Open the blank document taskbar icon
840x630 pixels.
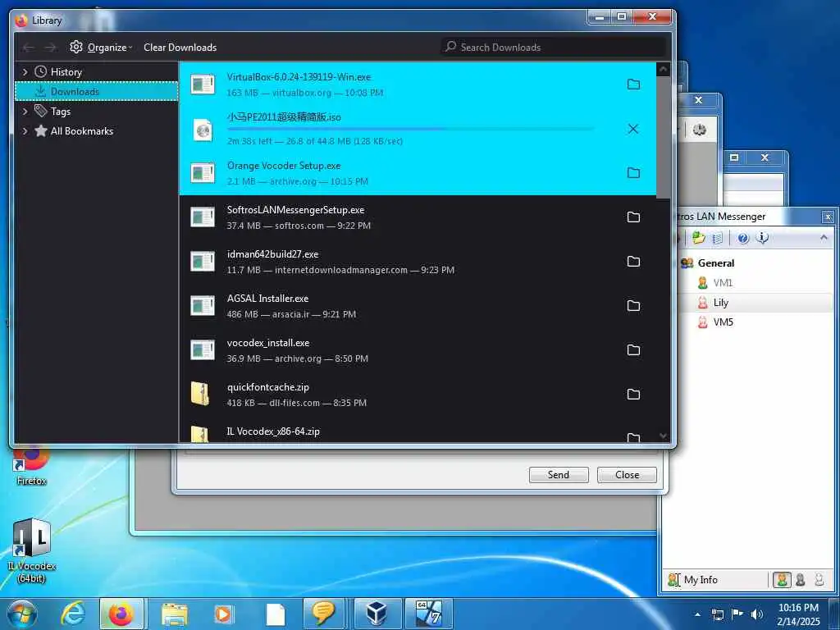coord(276,614)
